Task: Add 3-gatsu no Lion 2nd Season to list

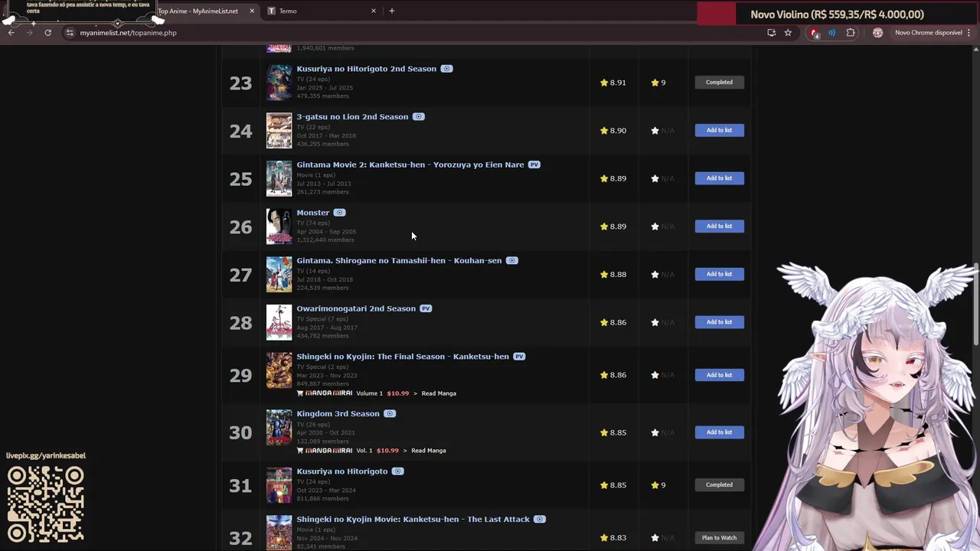Action: point(719,130)
